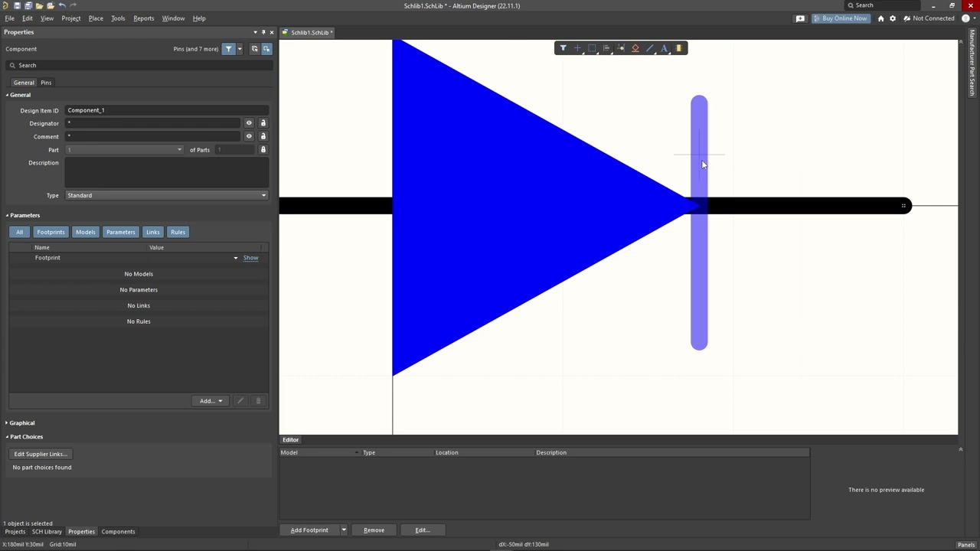Toggle the Comment lock icon
Screen dimensions: 980x551
[x=263, y=136]
